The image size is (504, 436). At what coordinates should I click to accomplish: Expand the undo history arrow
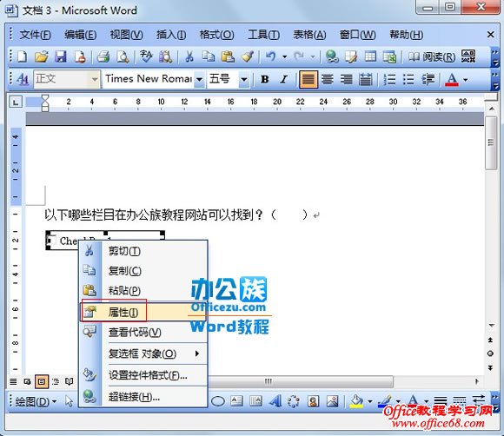tap(284, 56)
